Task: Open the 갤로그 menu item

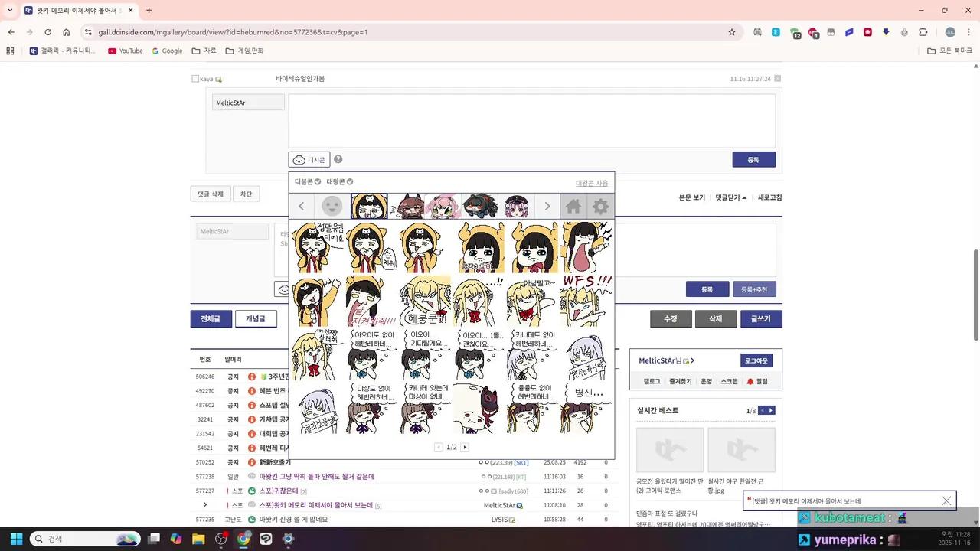Action: tap(652, 381)
